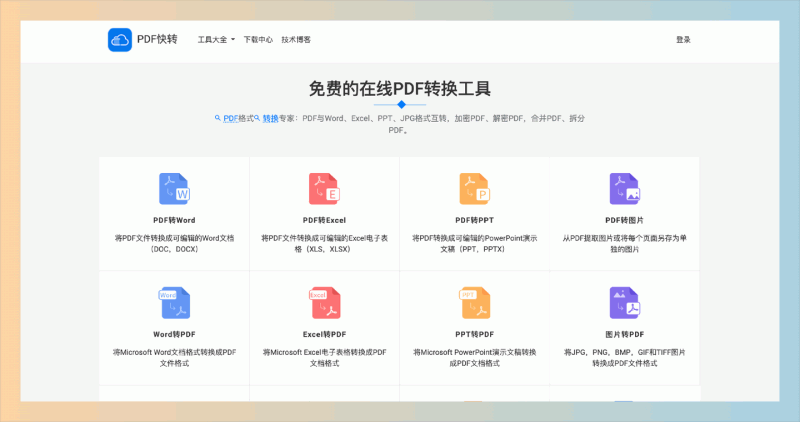Screen dimensions: 800x422
Task: Open the Word转PDF tool icon
Action: tap(174, 303)
